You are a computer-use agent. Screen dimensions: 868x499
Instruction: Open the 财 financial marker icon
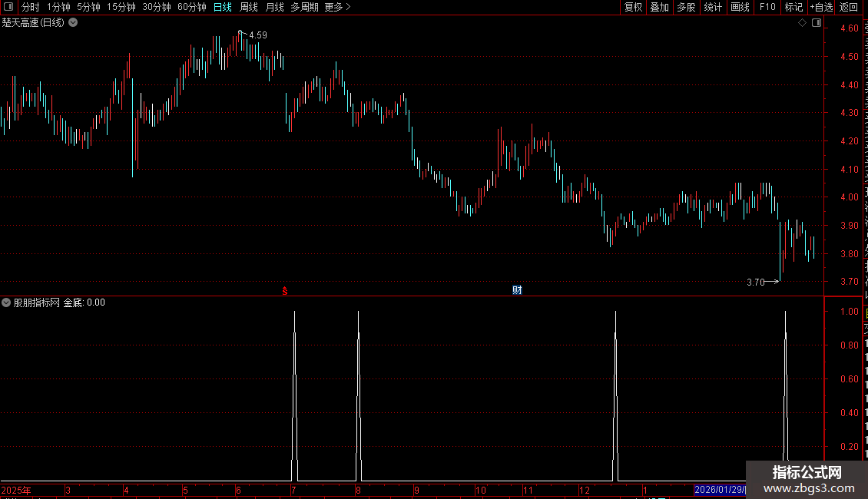click(x=517, y=290)
